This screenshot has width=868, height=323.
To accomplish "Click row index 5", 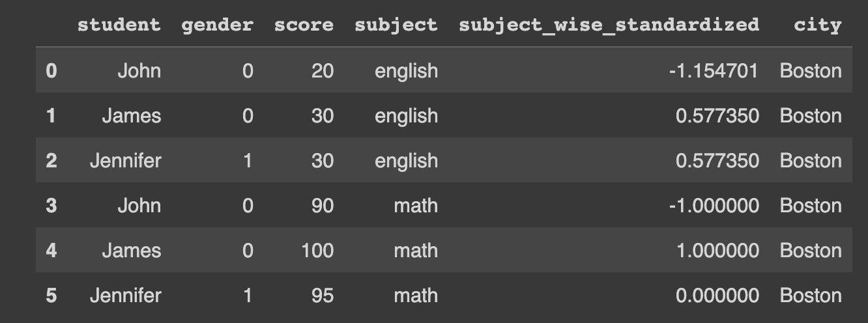I will [51, 296].
